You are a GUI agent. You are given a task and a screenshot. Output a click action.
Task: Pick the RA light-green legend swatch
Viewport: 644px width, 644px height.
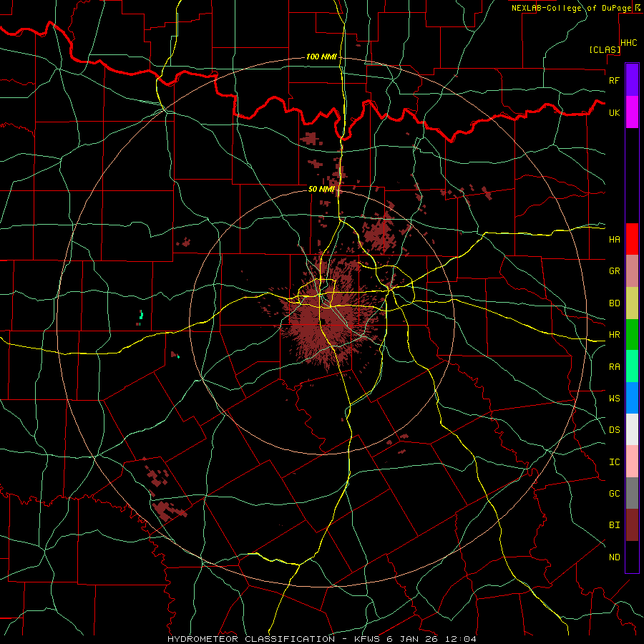[x=632, y=366]
